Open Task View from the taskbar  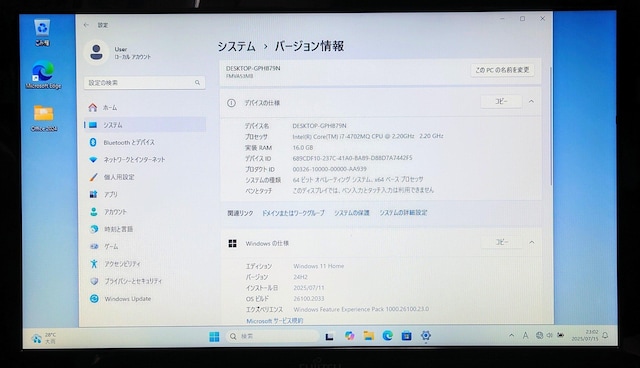click(x=329, y=336)
